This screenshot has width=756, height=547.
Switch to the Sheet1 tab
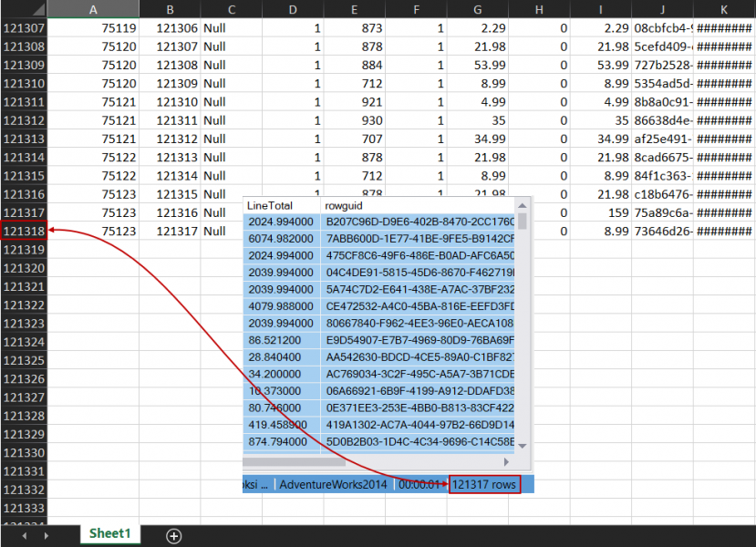[109, 536]
